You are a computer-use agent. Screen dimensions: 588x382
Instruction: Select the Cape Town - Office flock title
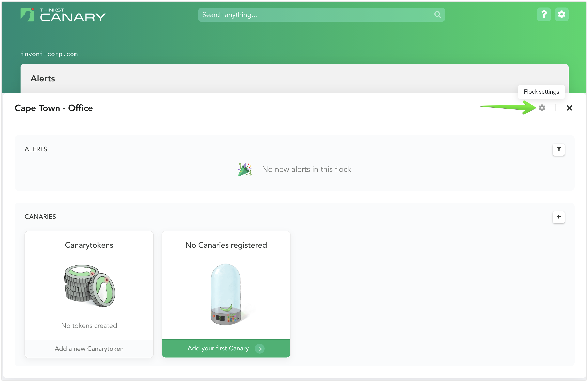(x=54, y=108)
